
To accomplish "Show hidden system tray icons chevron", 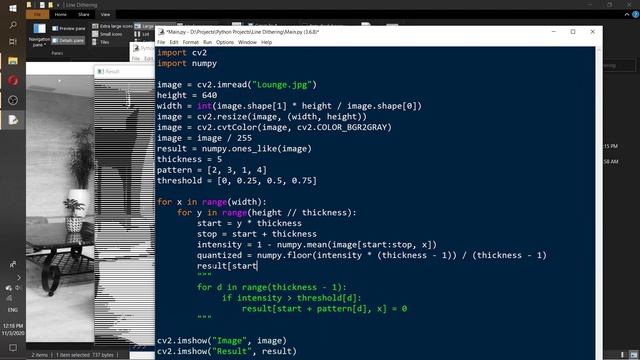I will 19,278.
